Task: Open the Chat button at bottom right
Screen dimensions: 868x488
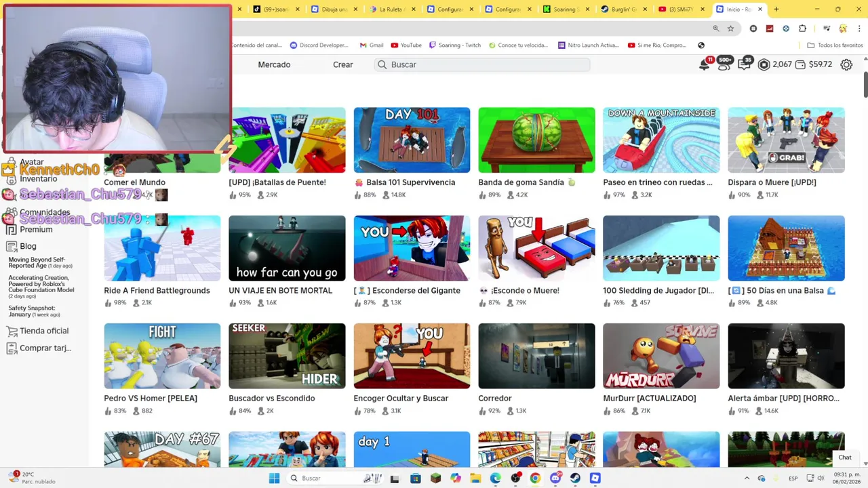Action: tap(845, 457)
